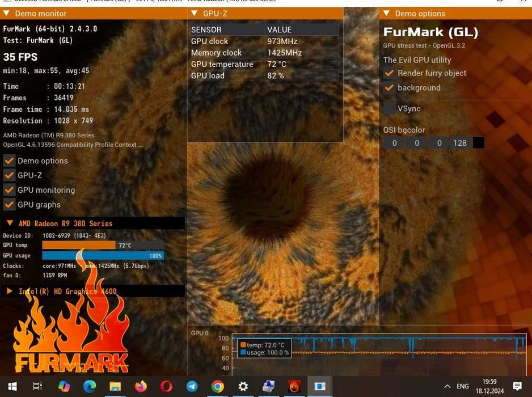This screenshot has height=397, width=532.
Task: Select the 128 alpha value field
Action: 460,143
